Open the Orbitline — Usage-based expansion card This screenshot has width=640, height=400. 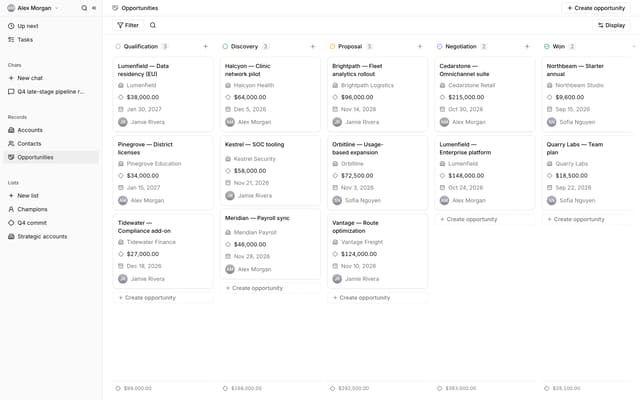(378, 173)
